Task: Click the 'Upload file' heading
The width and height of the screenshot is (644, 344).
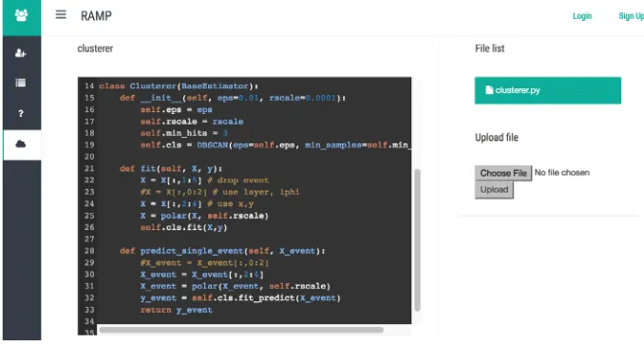Action: [497, 137]
